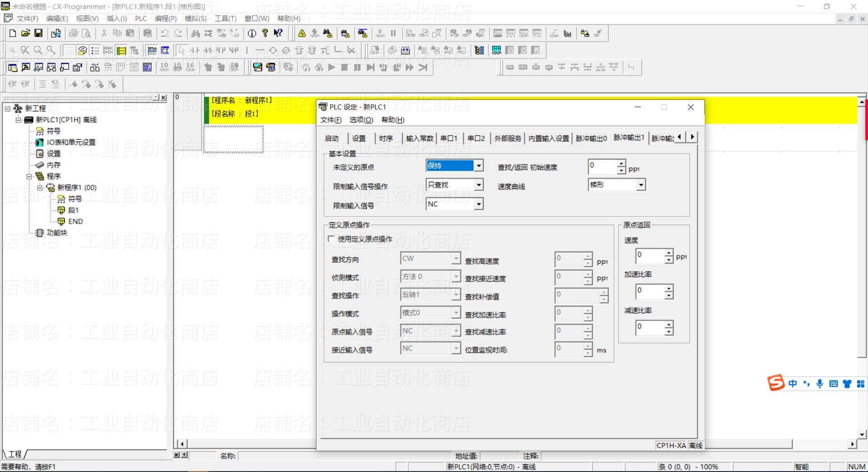Close the project workspace panel

(164, 98)
